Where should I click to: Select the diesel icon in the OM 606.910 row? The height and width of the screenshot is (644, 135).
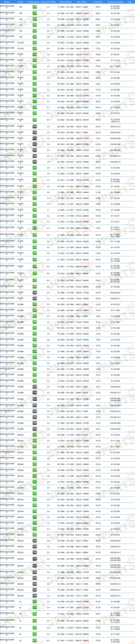pyautogui.click(x=34, y=156)
